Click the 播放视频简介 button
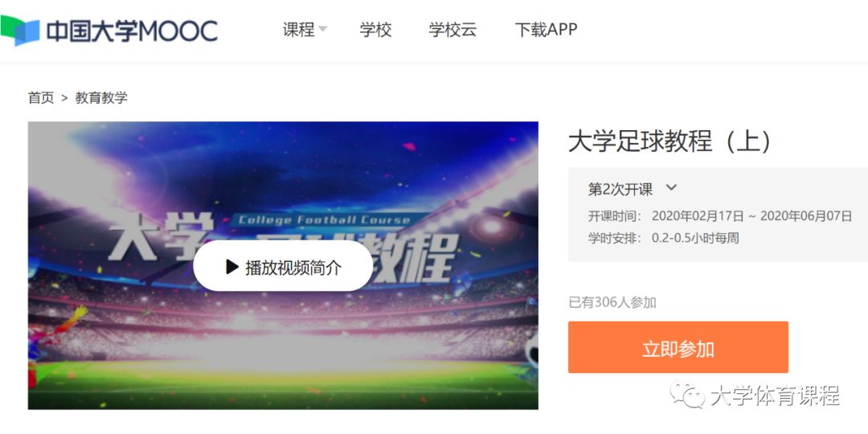This screenshot has height=434, width=868. pyautogui.click(x=283, y=266)
